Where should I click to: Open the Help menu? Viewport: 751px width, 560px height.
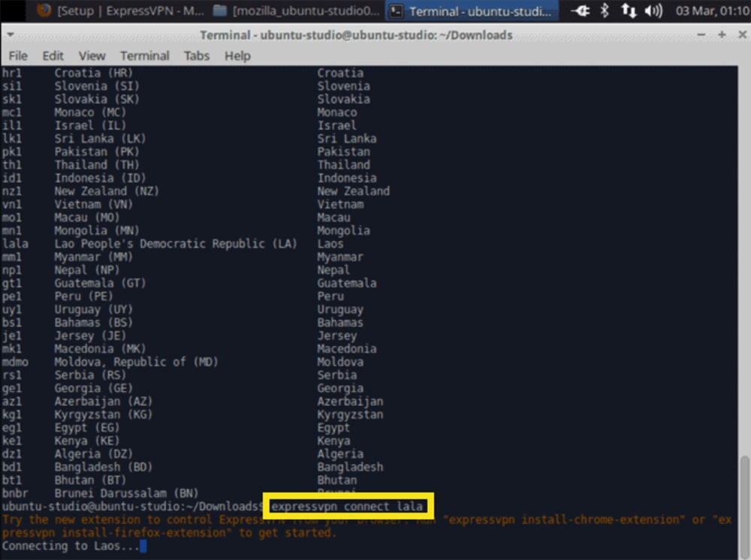237,56
